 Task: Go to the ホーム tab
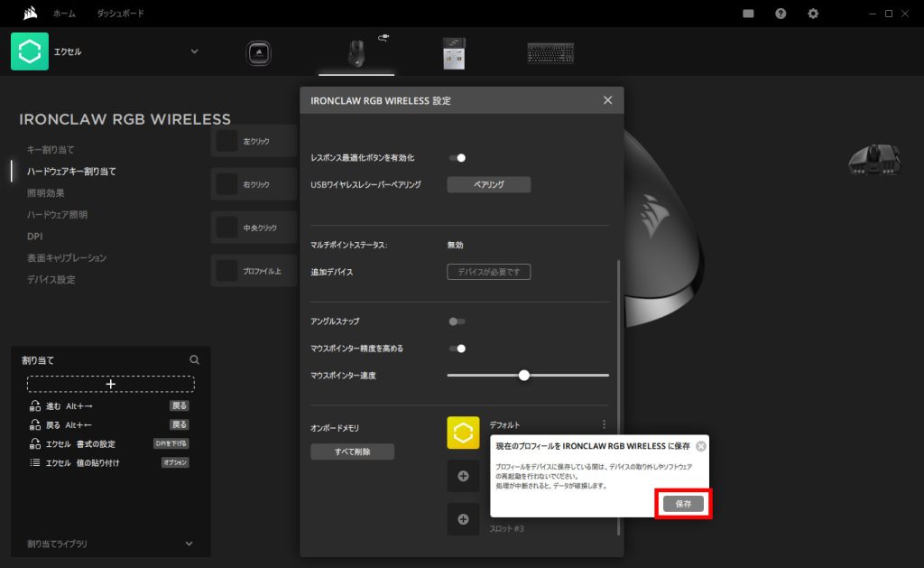pos(64,14)
